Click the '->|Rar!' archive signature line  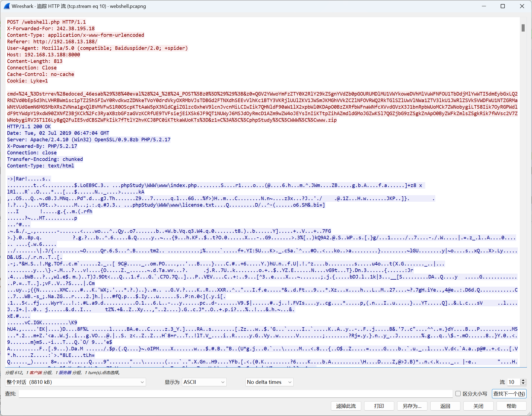tap(29, 179)
